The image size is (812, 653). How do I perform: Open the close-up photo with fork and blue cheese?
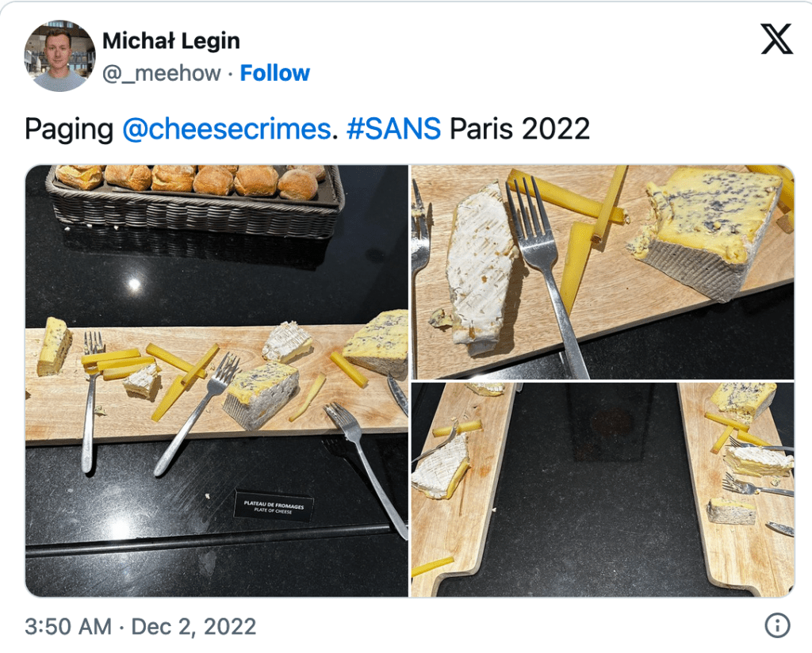[603, 272]
